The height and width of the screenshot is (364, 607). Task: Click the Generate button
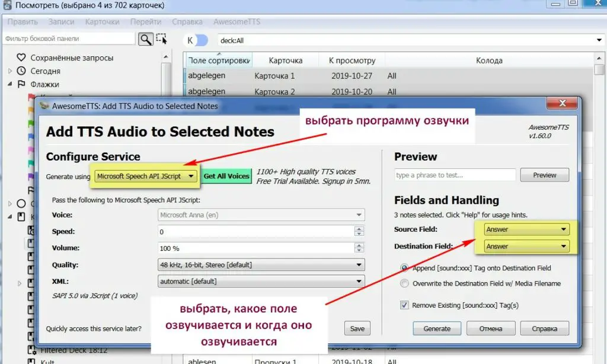tap(437, 328)
